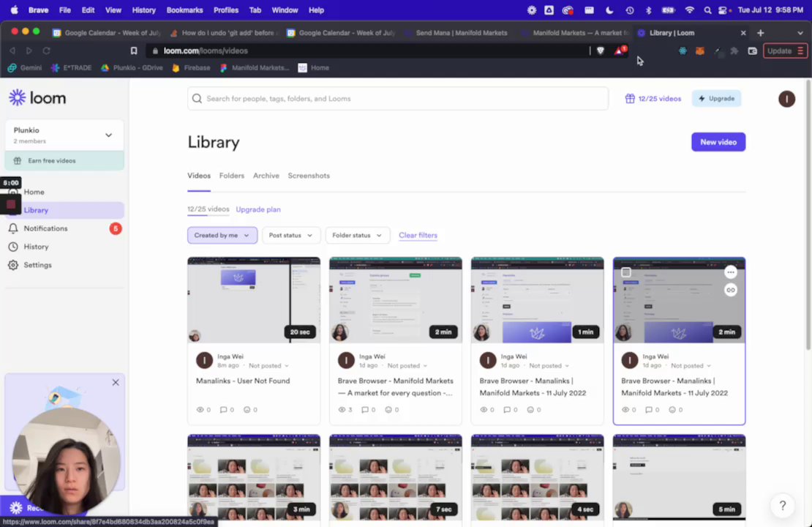Open the help question mark button
This screenshot has height=527, width=812.
[783, 505]
